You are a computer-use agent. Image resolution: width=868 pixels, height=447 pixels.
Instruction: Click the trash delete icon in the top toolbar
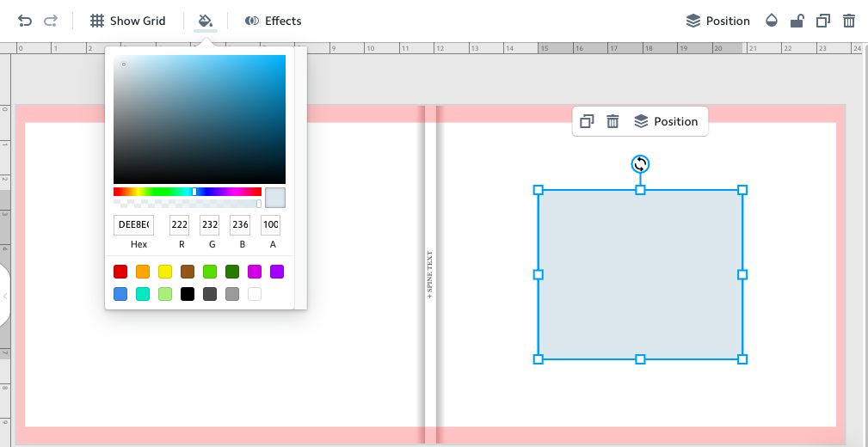click(848, 21)
